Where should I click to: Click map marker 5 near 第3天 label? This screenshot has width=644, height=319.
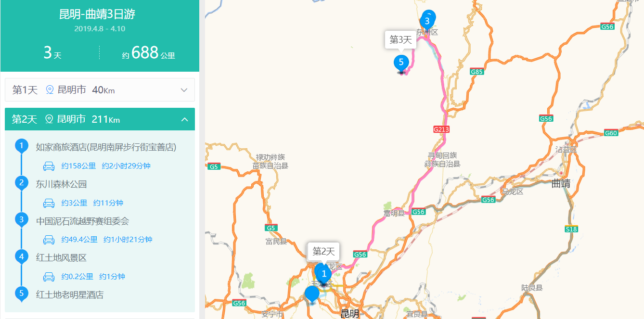coord(401,64)
